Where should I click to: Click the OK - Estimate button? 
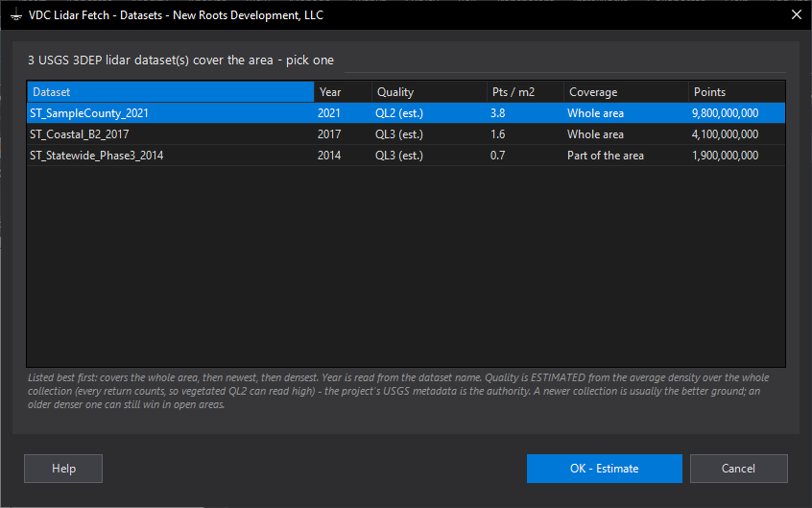605,469
